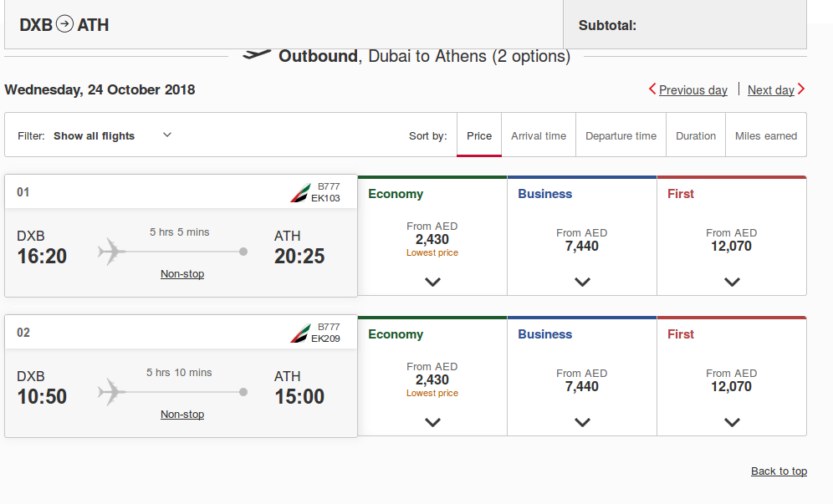
Task: Click the airplane icon on the 16:20 flight
Action: tap(111, 252)
